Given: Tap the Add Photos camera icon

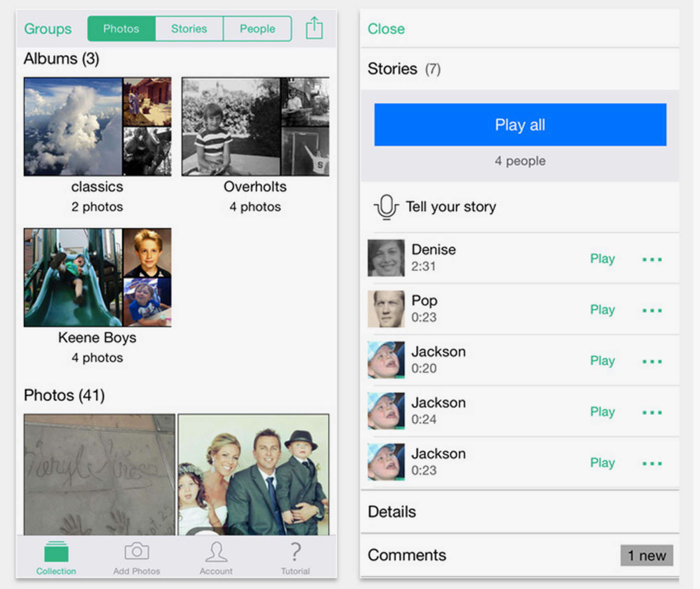Looking at the screenshot, I should point(136,552).
